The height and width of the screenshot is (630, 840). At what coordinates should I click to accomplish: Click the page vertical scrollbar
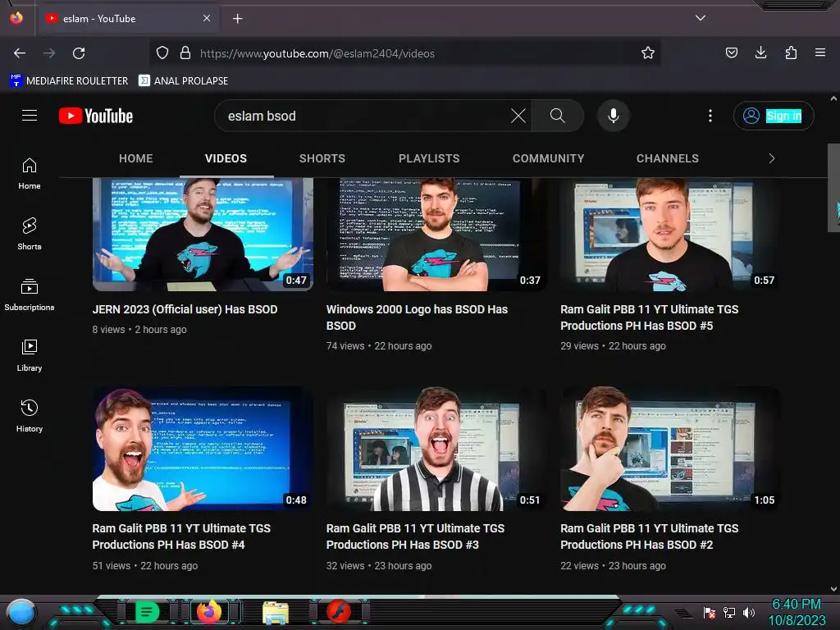tap(833, 188)
